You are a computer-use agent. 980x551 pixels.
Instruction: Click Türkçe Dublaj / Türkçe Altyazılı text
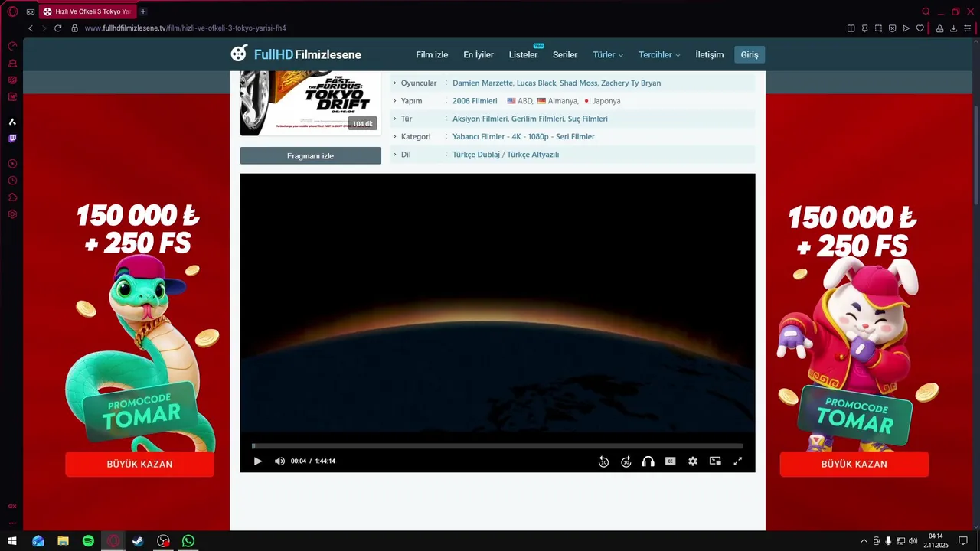click(506, 155)
